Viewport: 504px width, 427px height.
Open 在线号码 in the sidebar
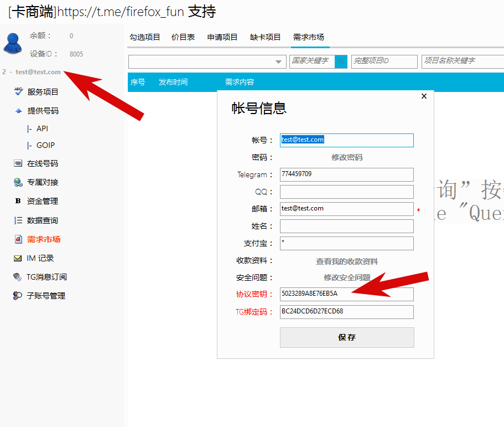pyautogui.click(x=43, y=163)
